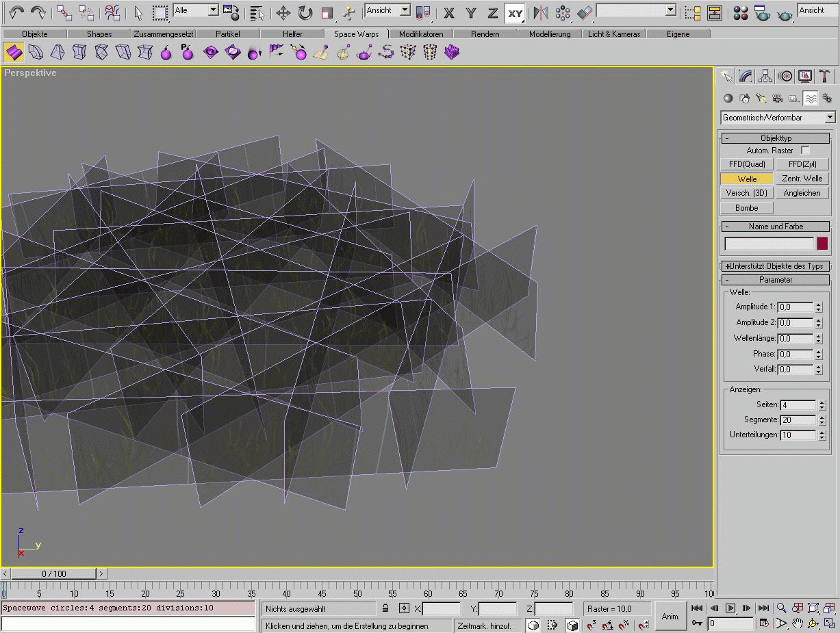
Task: Click the selection lock padlock icon
Action: click(385, 608)
